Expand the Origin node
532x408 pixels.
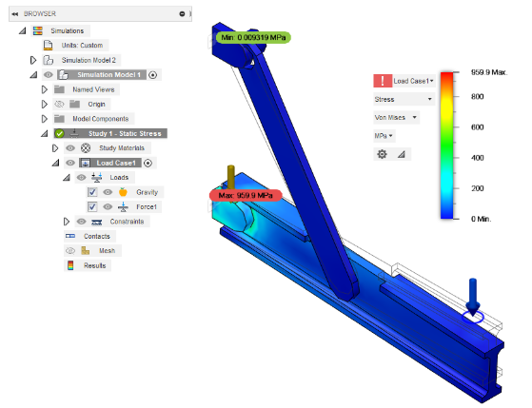[x=44, y=104]
